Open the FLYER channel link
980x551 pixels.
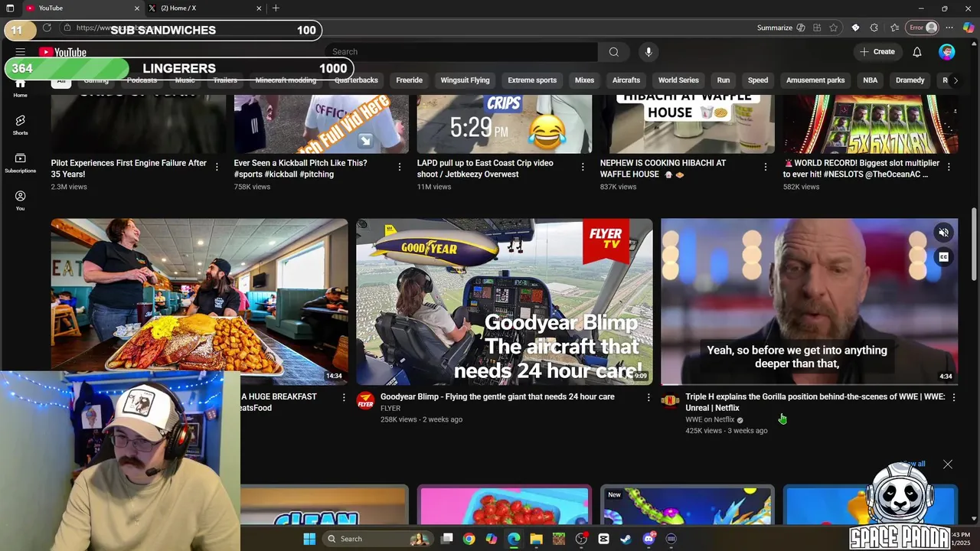click(390, 409)
